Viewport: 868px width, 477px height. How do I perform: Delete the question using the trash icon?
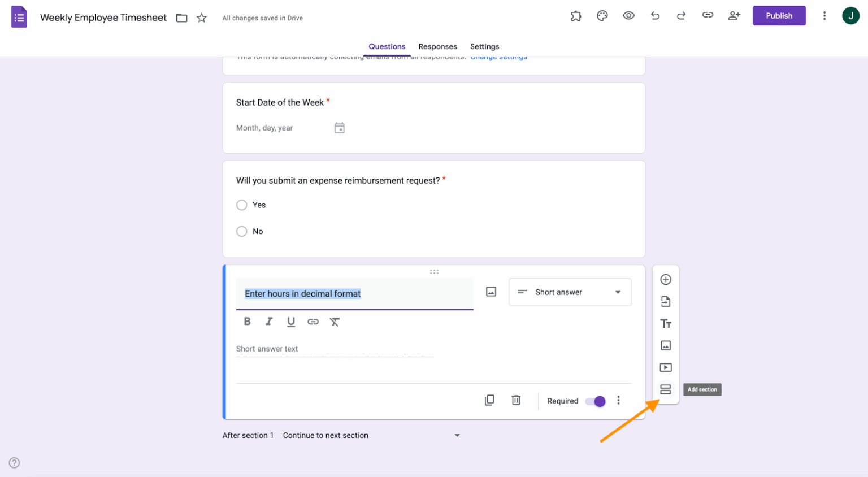tap(515, 400)
